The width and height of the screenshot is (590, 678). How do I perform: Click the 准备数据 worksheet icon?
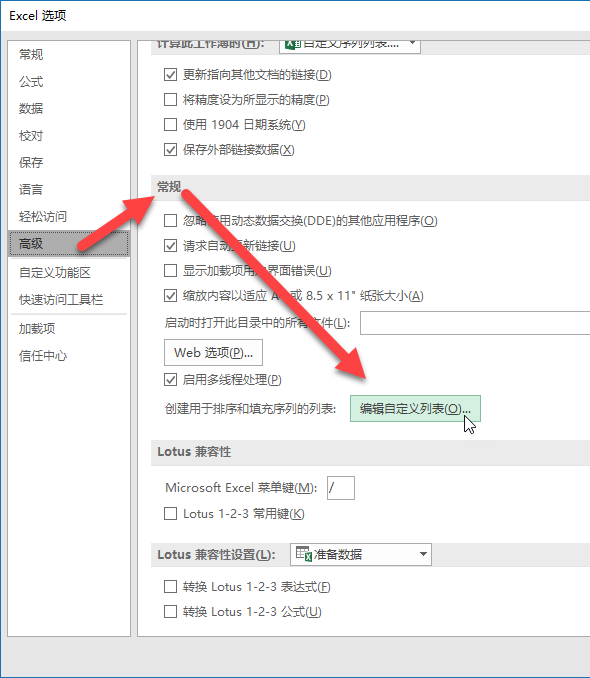click(304, 554)
